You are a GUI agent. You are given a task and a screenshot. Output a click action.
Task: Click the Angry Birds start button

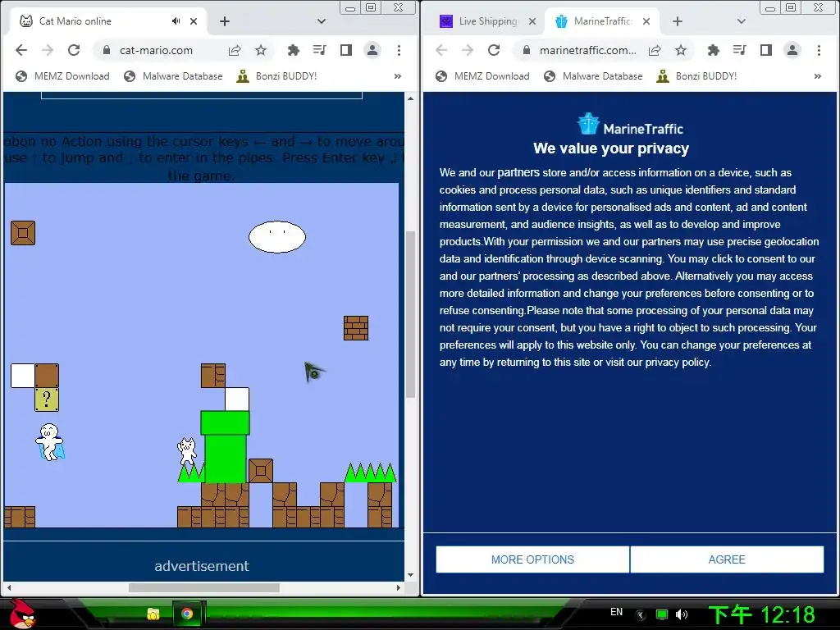(x=22, y=614)
